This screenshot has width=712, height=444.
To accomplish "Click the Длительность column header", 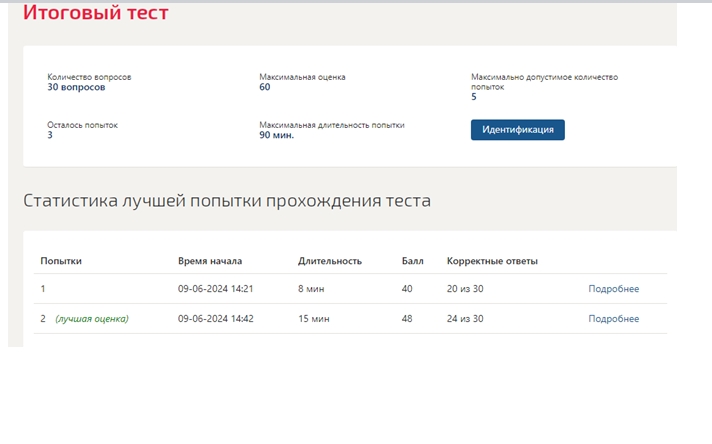I will click(330, 261).
